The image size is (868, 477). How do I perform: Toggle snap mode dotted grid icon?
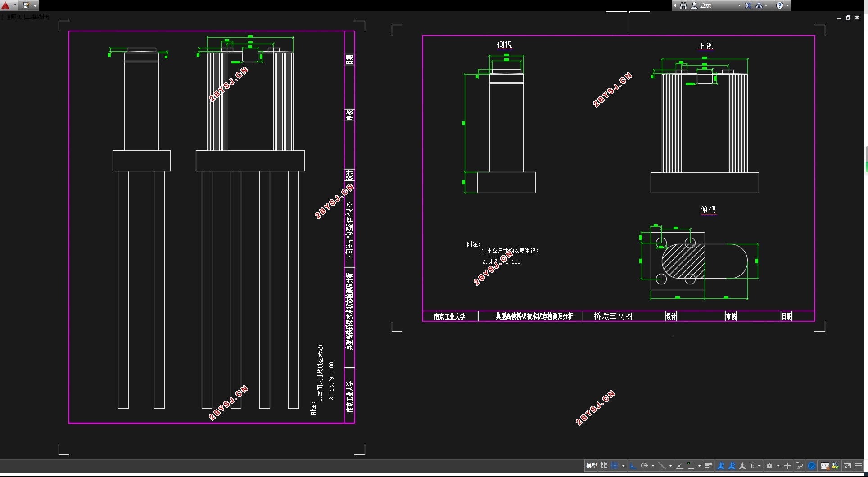point(614,466)
